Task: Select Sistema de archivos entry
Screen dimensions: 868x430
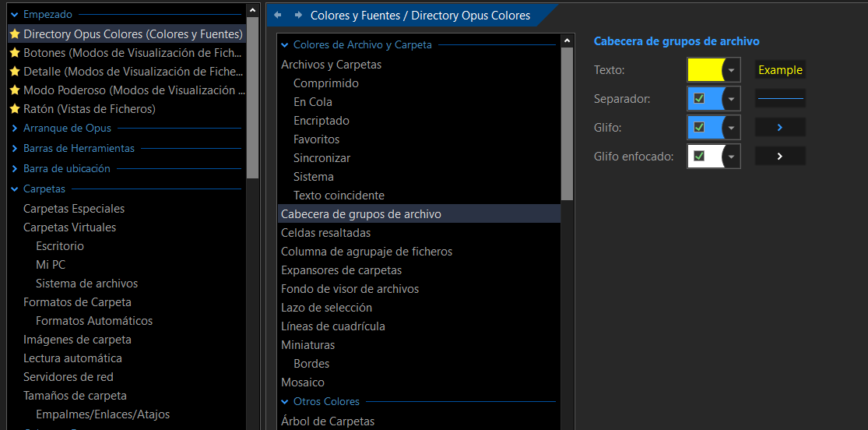Action: (87, 284)
